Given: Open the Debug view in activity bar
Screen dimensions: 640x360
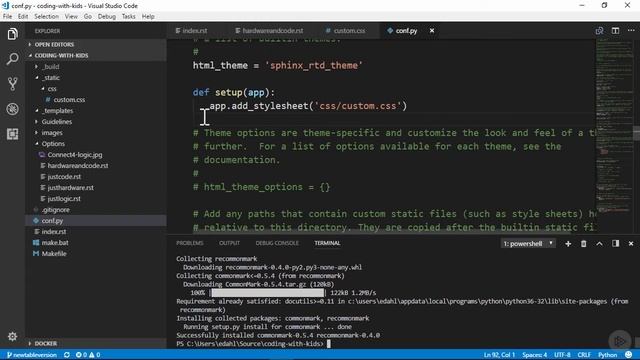Looking at the screenshot, I should coord(12,109).
